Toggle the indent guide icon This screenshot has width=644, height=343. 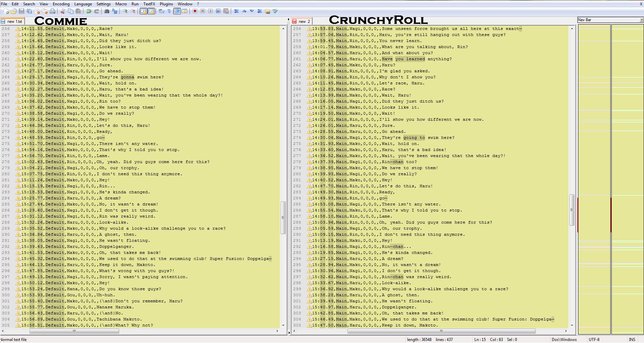(177, 11)
